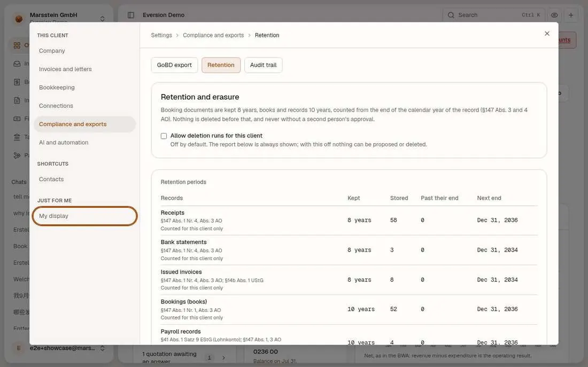
Task: Focus the Search field
Action: tap(493, 15)
